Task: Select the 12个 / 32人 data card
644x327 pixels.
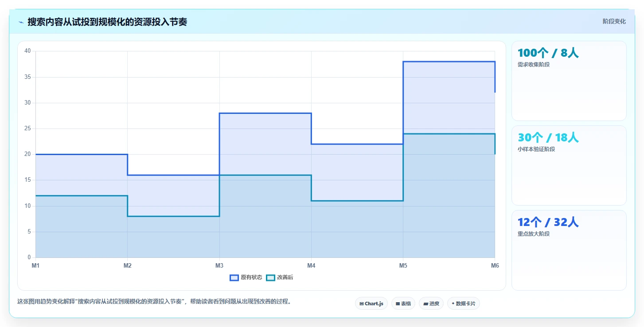Action: coord(569,250)
